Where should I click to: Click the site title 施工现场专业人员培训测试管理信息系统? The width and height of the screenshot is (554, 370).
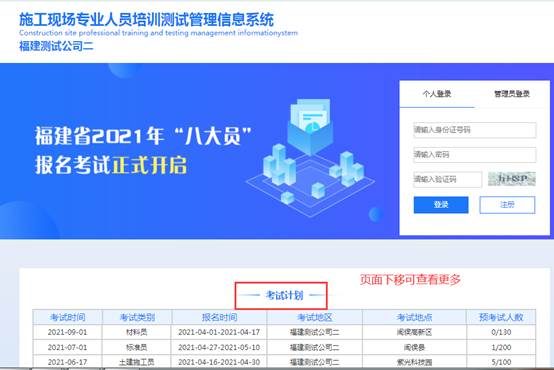coord(146,19)
